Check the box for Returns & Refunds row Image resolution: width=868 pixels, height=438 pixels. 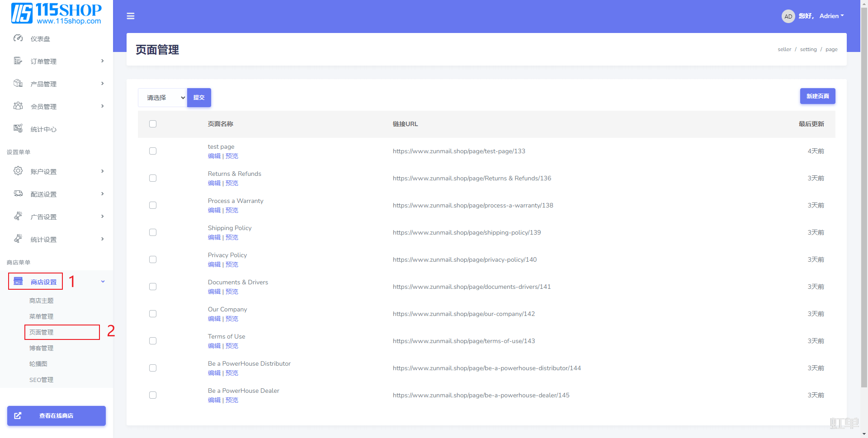tap(153, 178)
